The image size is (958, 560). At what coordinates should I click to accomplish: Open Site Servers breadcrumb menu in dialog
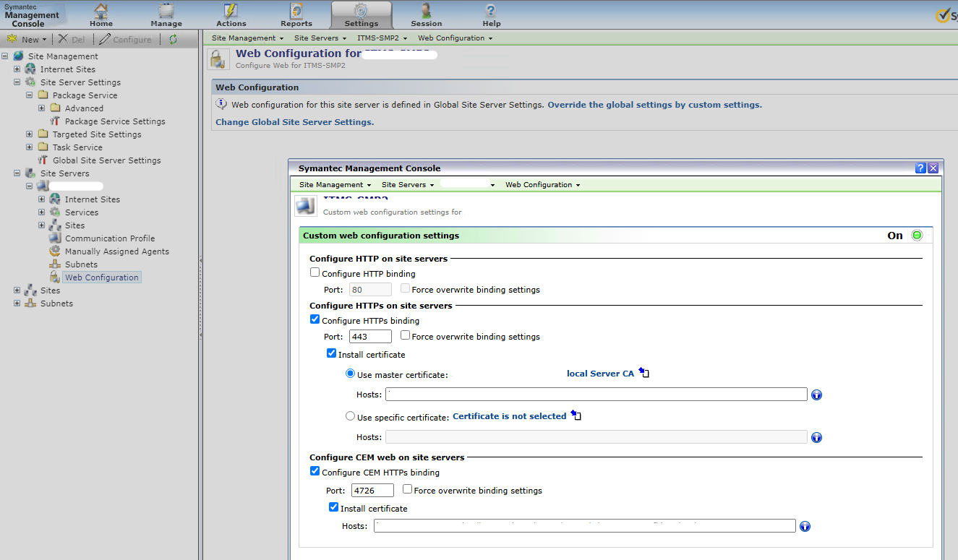point(408,185)
